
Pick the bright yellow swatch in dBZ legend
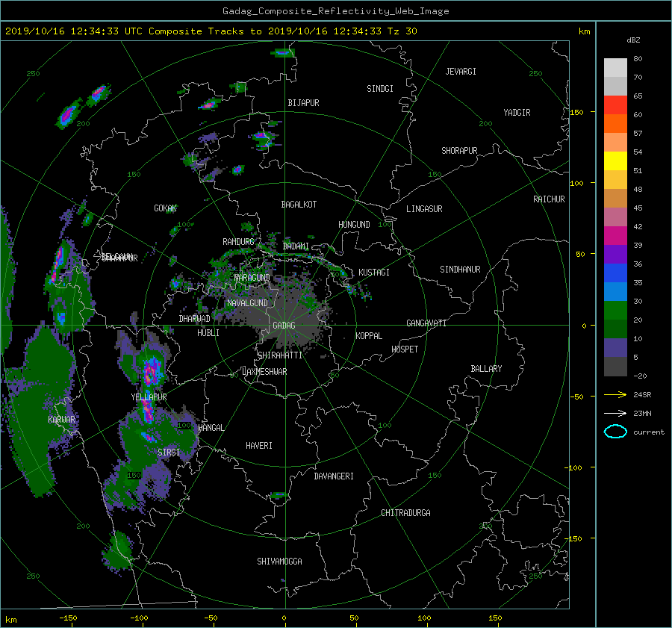coord(615,161)
